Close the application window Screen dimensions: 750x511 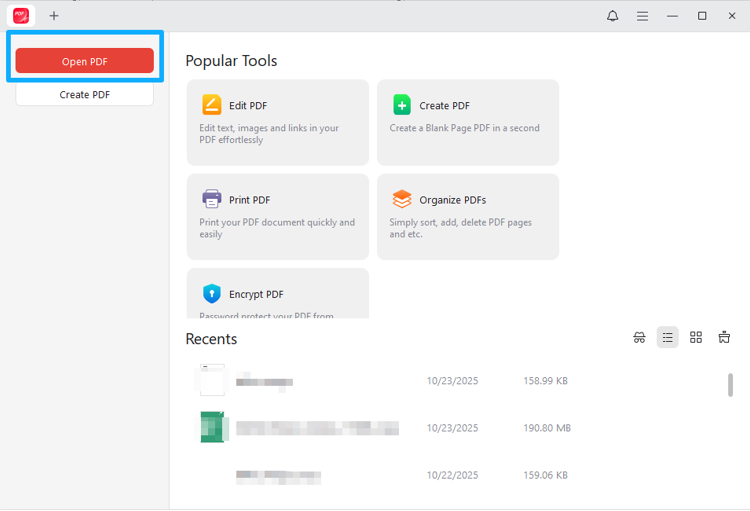click(732, 16)
